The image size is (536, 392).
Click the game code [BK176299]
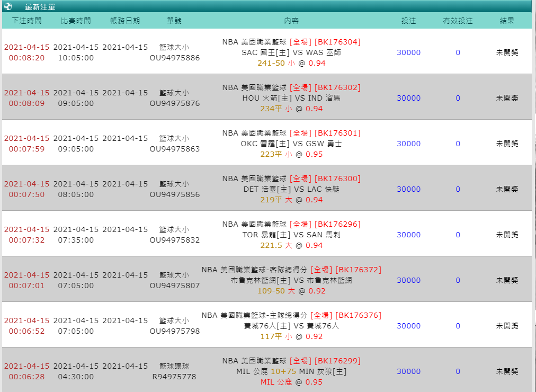pyautogui.click(x=337, y=361)
